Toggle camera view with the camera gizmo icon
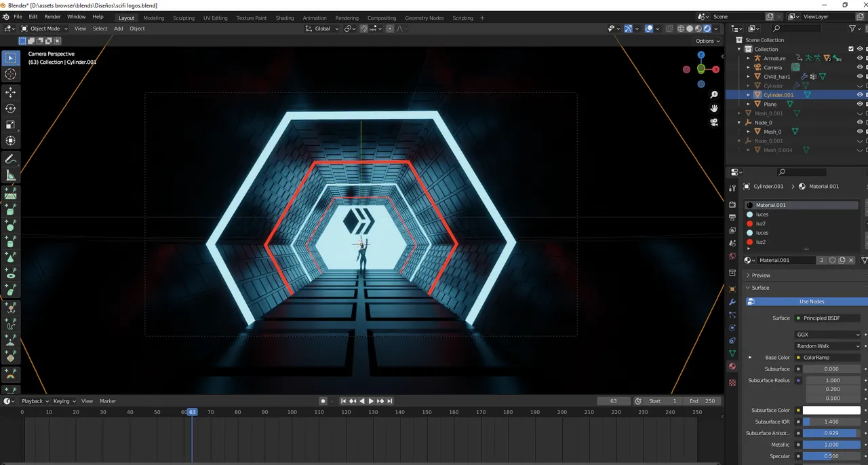The image size is (868, 465). coord(714,122)
